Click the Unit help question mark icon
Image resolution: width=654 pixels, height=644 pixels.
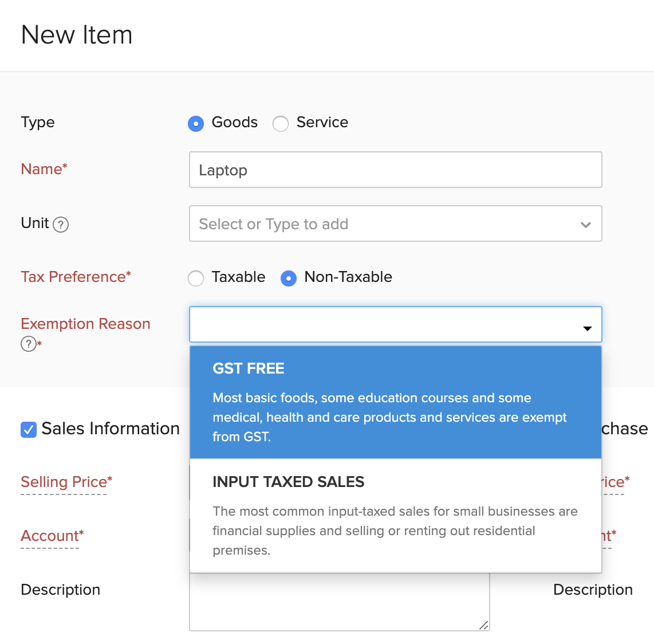click(x=61, y=224)
